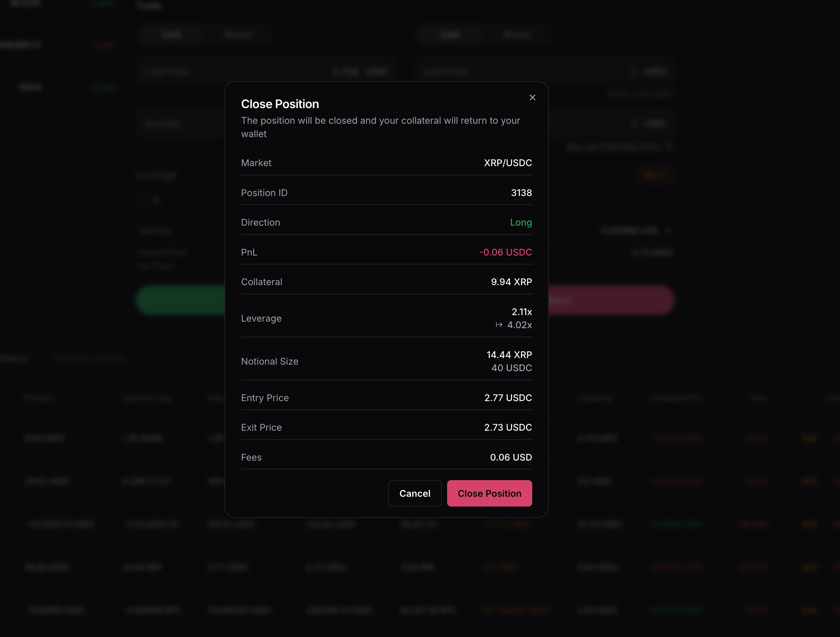
Task: Click the XRP/USDC market value
Action: pyautogui.click(x=508, y=163)
